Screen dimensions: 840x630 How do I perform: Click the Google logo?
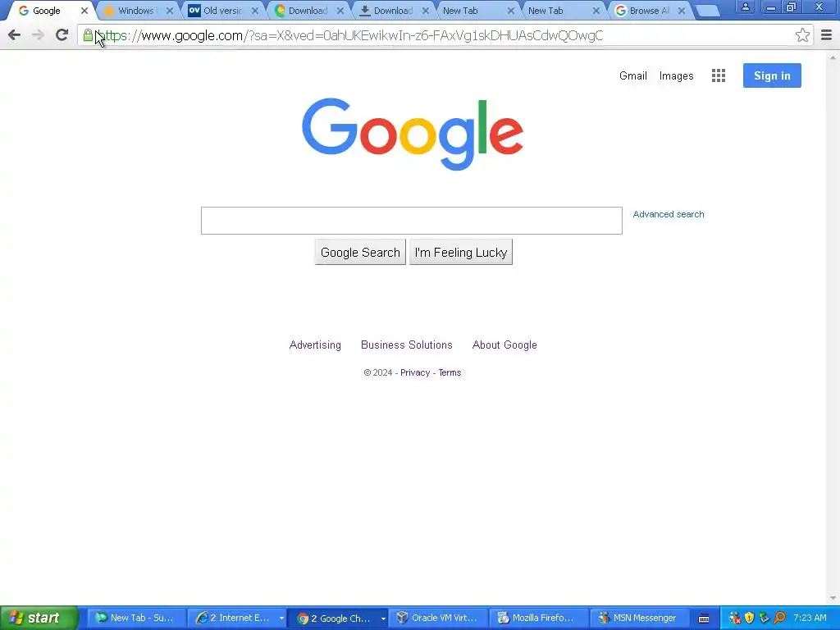413,134
